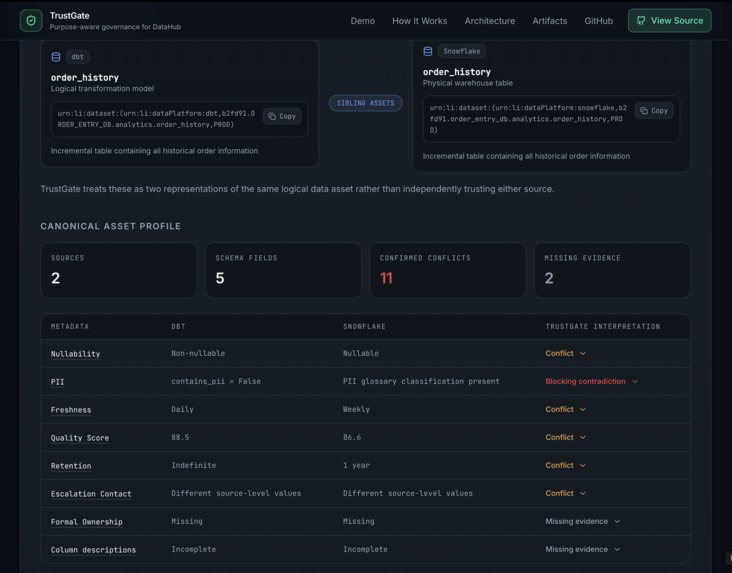Image resolution: width=732 pixels, height=573 pixels.
Task: Click the View Source button
Action: pos(669,21)
